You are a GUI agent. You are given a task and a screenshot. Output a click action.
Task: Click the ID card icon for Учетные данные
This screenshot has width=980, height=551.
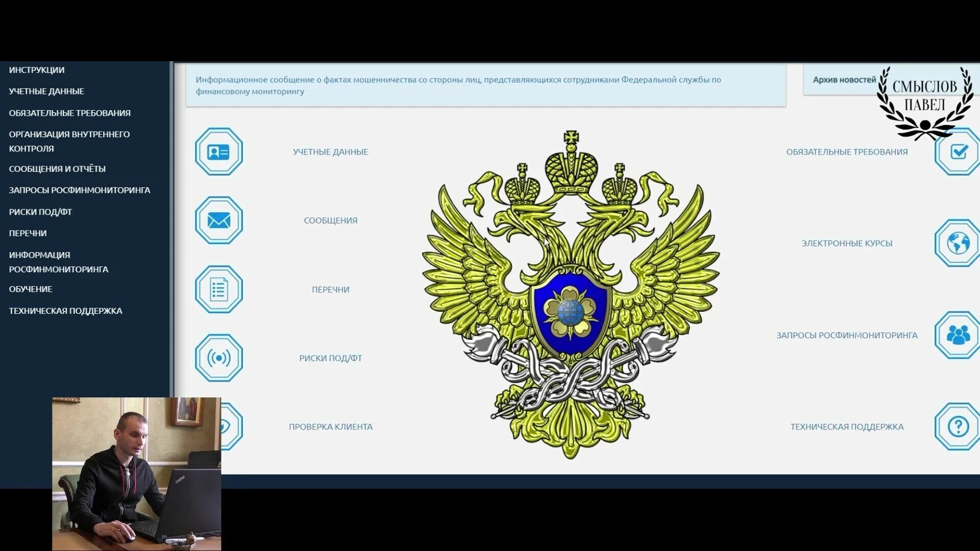218,152
